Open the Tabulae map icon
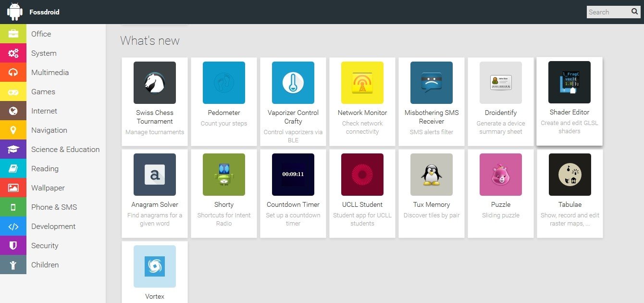 coord(570,175)
